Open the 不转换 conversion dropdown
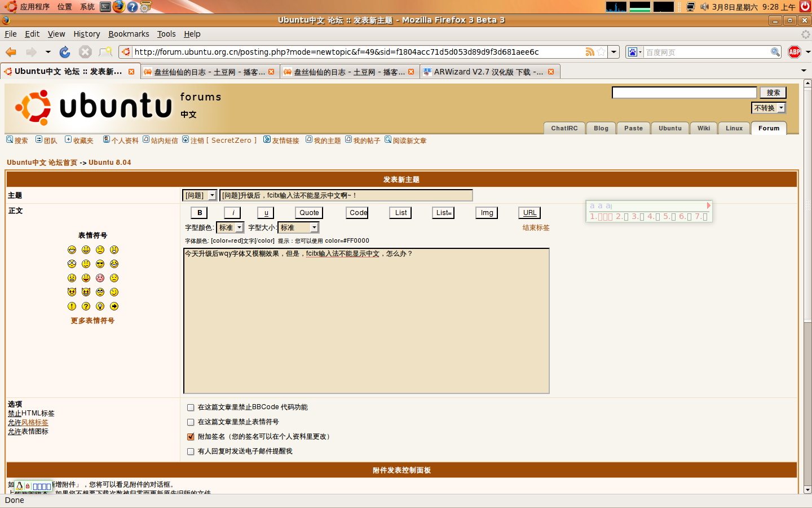Image resolution: width=812 pixels, height=508 pixels. coord(769,108)
